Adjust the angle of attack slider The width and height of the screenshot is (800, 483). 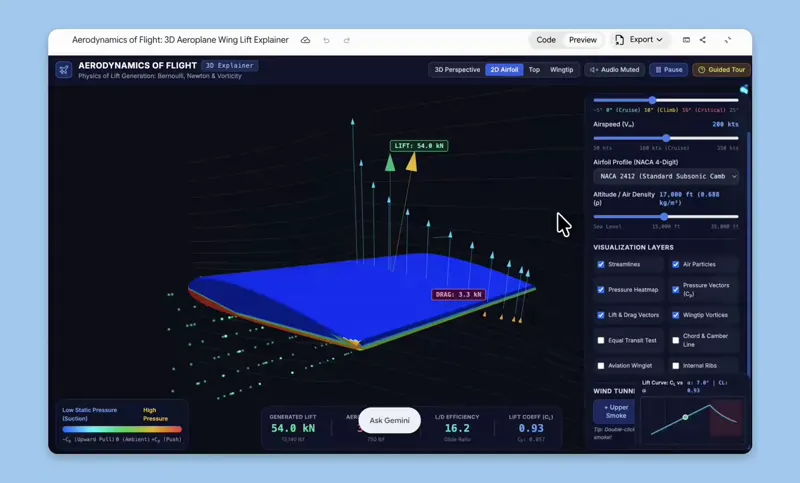click(x=652, y=100)
